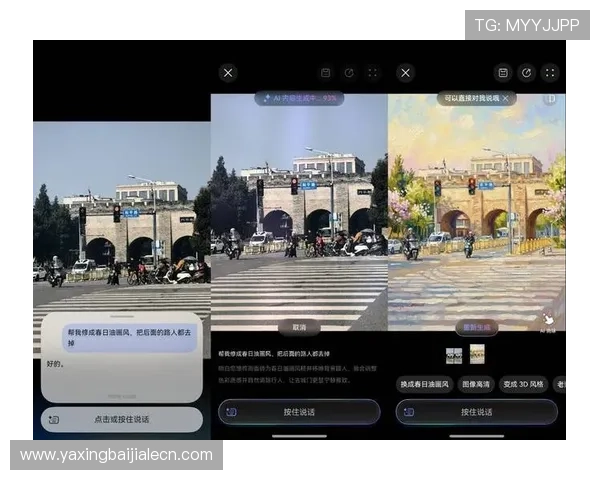
Task: Tap the prompt text on middle screen
Action: click(274, 354)
